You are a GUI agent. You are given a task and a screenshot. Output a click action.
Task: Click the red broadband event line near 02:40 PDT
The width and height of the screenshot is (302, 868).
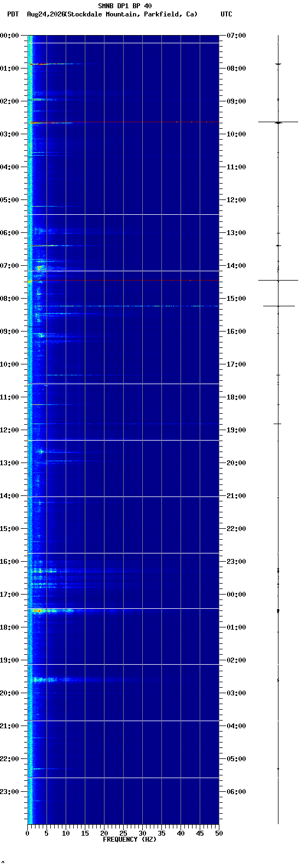[124, 122]
